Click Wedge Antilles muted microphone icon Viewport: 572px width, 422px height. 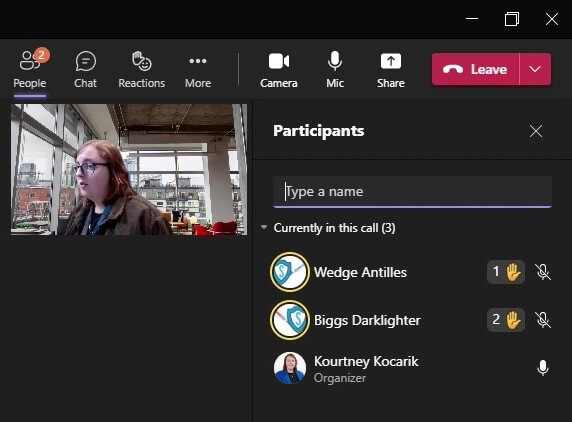pyautogui.click(x=543, y=272)
